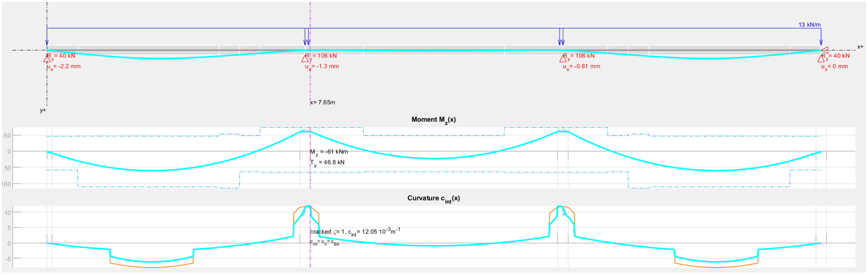868x275 pixels.
Task: Click the 13 kN/m distributed load label
Action: [x=809, y=24]
